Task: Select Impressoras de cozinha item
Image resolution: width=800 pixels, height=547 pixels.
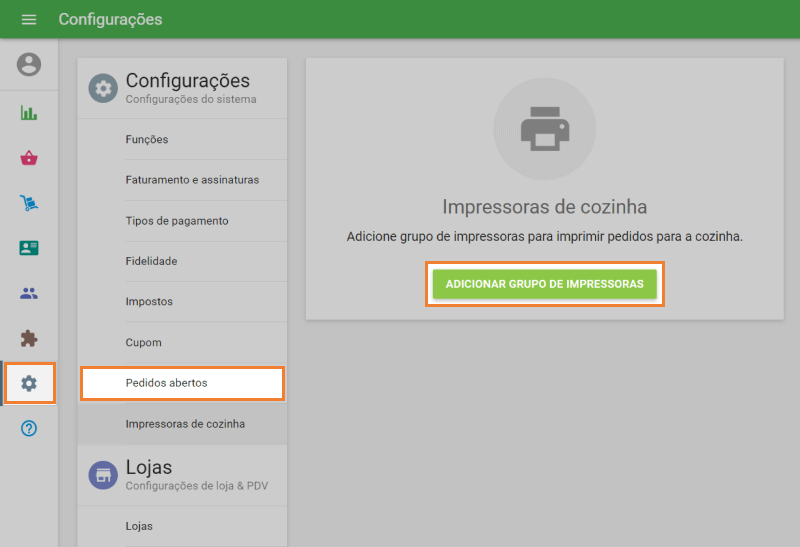Action: 182,424
